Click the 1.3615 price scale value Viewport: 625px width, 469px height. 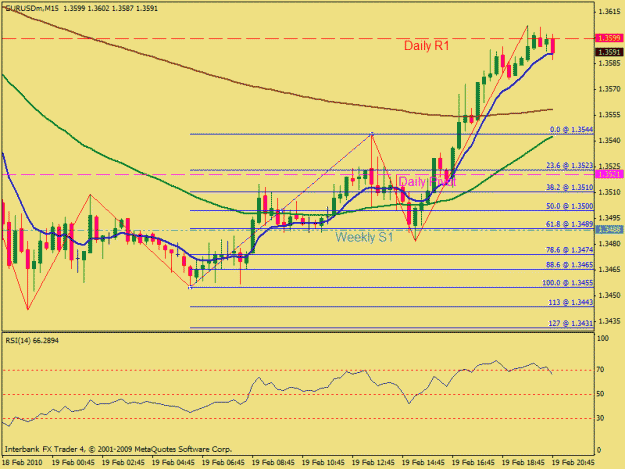click(x=609, y=12)
